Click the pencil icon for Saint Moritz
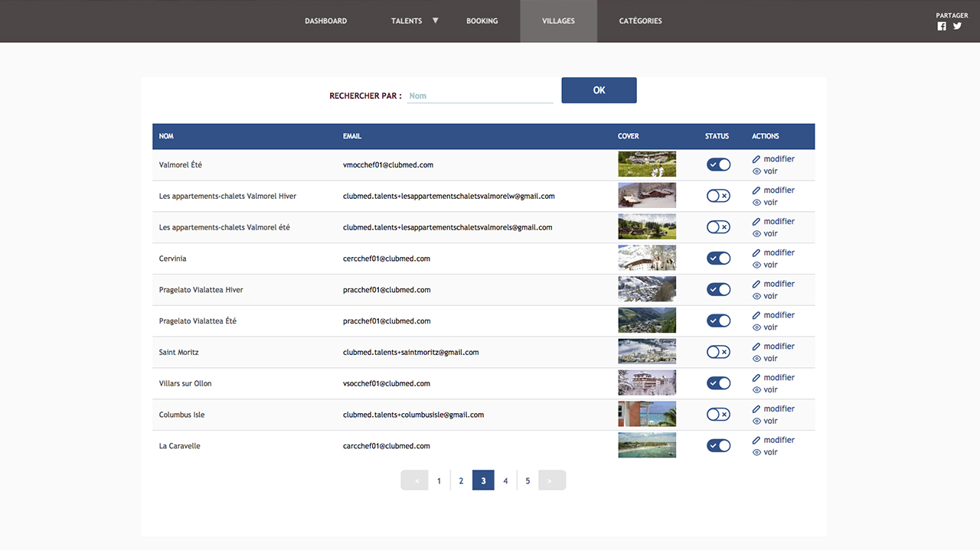Screen dimensions: 980x550 tap(756, 347)
